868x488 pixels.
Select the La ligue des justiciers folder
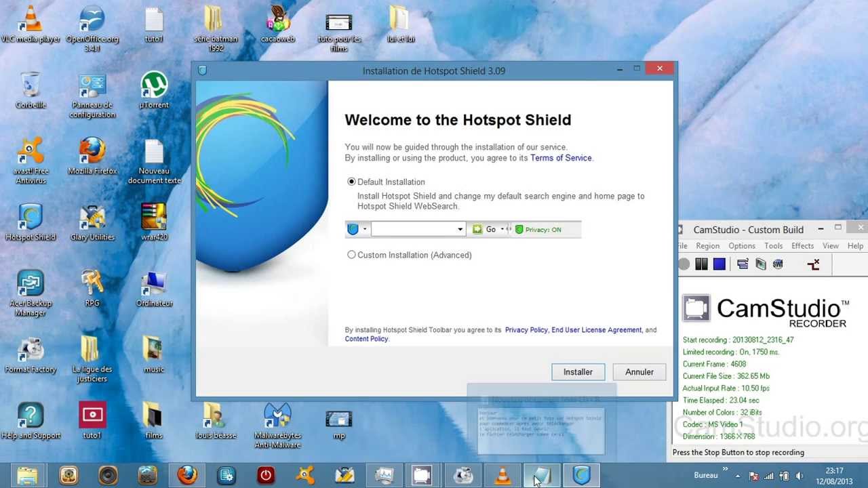click(92, 359)
